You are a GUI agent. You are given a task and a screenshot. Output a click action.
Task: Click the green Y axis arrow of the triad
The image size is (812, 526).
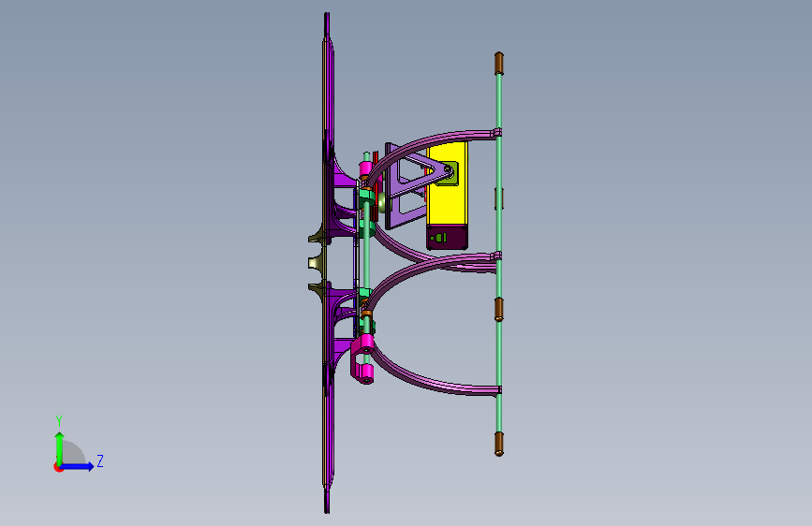(x=60, y=447)
